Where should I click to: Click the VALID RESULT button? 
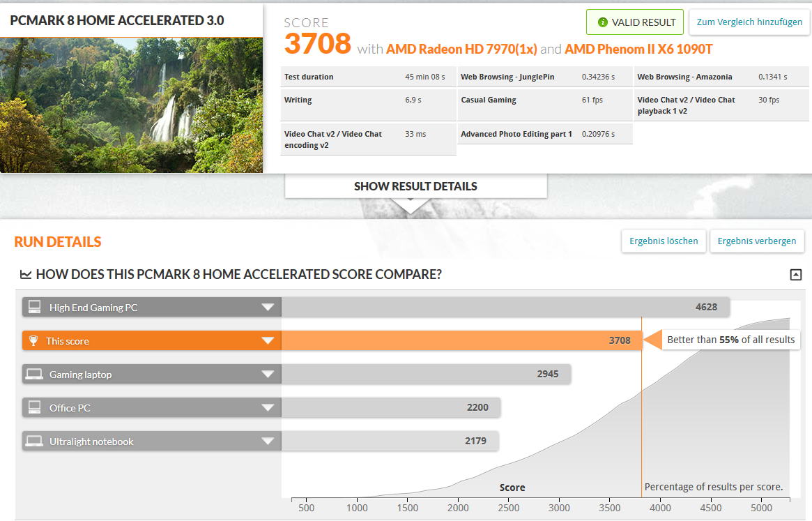point(635,22)
